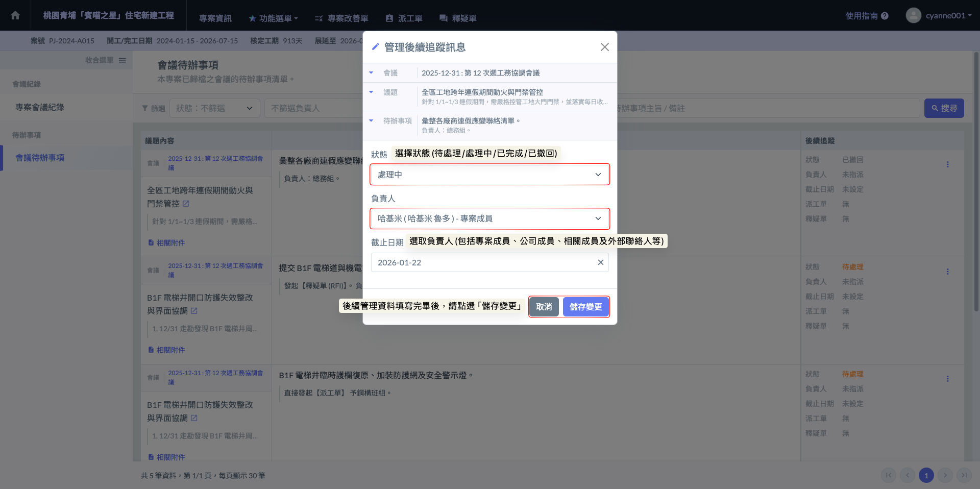Viewport: 980px width, 489px height.
Task: Click the cyanne001 user avatar
Action: click(x=913, y=15)
